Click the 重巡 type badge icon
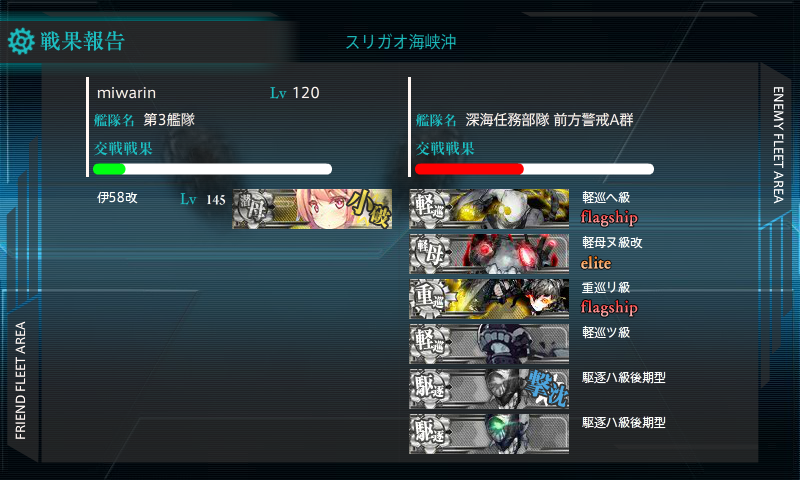This screenshot has height=480, width=800. click(430, 298)
